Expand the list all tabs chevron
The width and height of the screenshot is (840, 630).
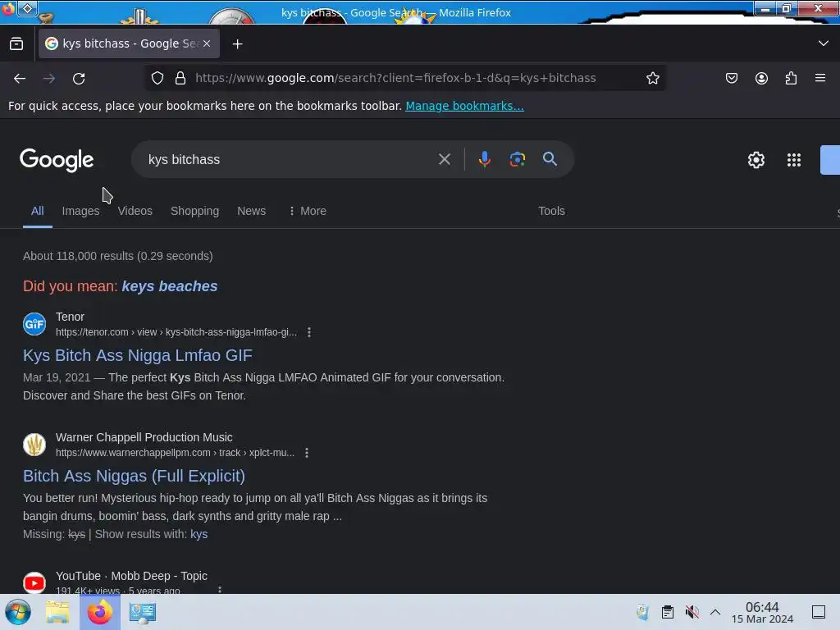824,43
